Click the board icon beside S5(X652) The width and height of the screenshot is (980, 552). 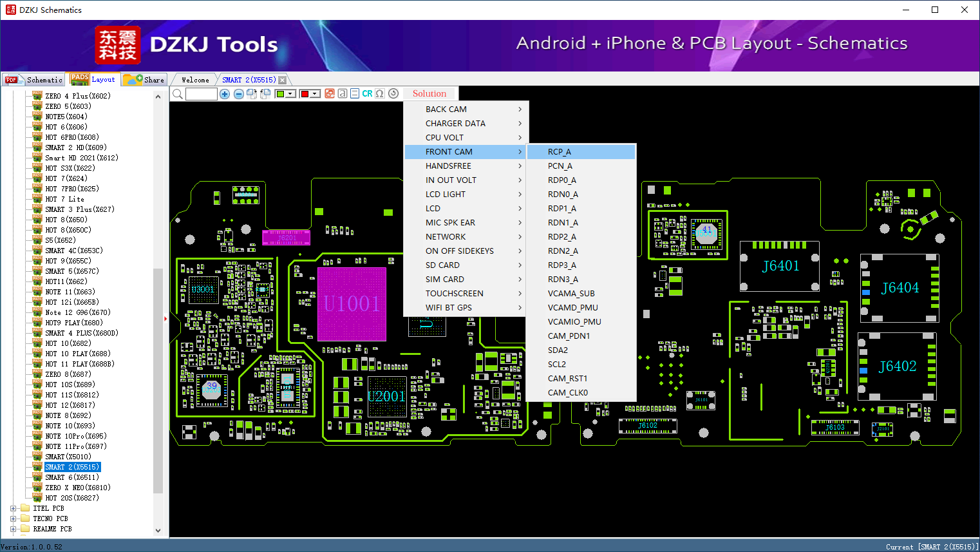point(37,240)
